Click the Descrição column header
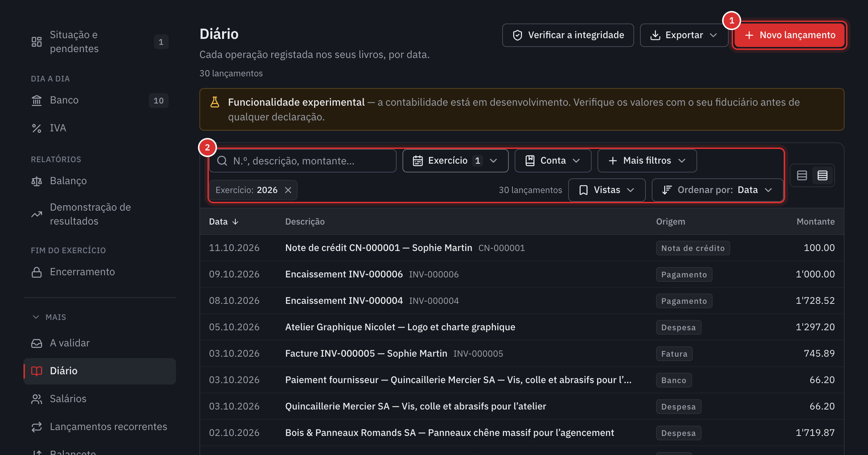868x455 pixels. click(305, 222)
